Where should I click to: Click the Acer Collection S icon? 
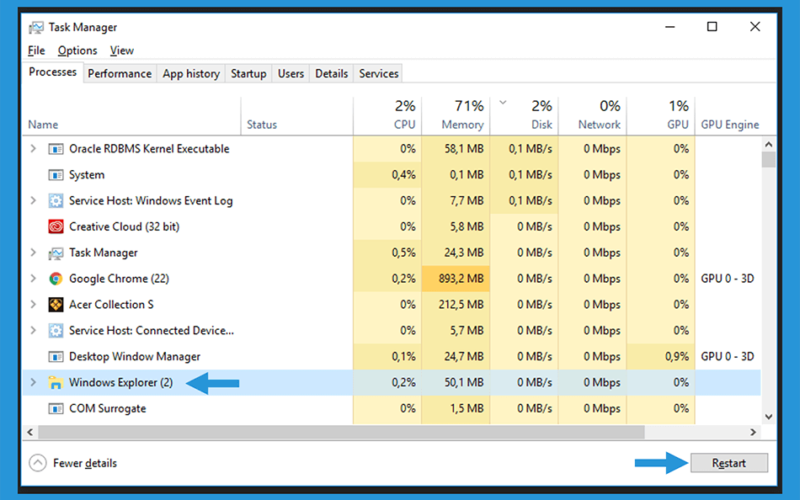tap(56, 305)
